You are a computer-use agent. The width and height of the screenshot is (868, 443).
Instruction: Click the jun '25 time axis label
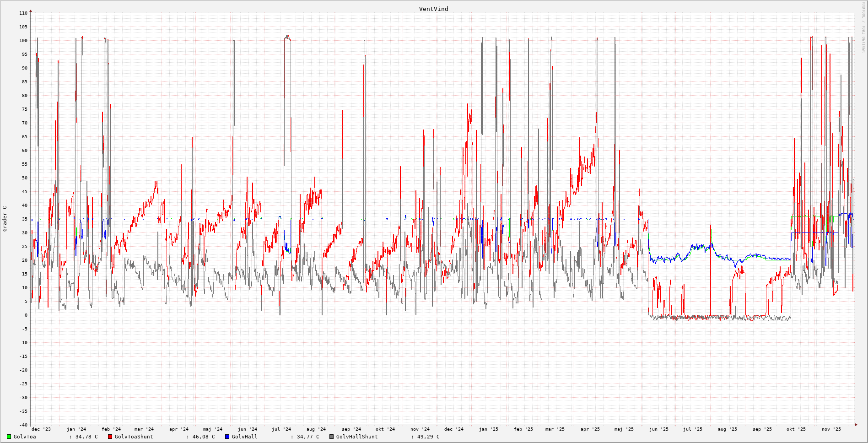[658, 429]
